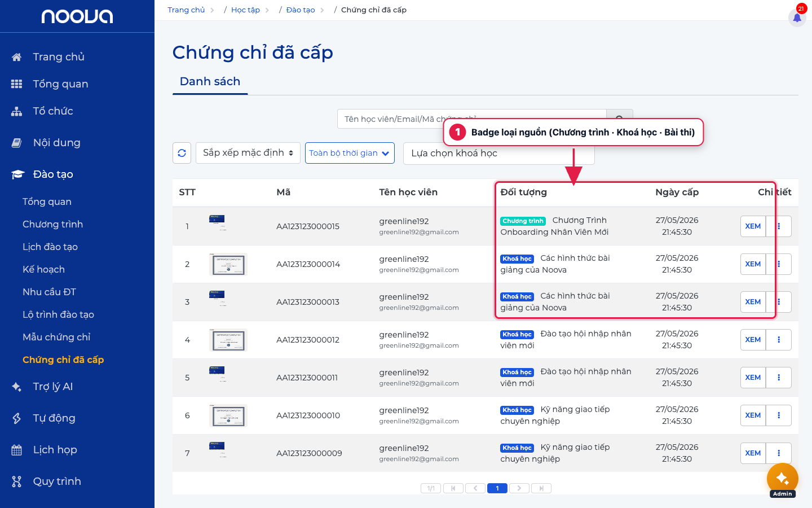Image resolution: width=812 pixels, height=508 pixels.
Task: Open the Lộ trình đào tạo submenu item
Action: pos(58,314)
